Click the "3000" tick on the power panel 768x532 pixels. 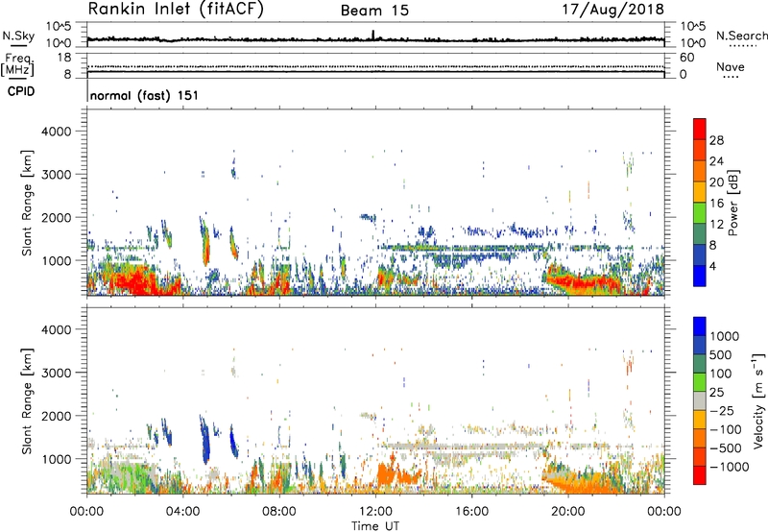56,175
